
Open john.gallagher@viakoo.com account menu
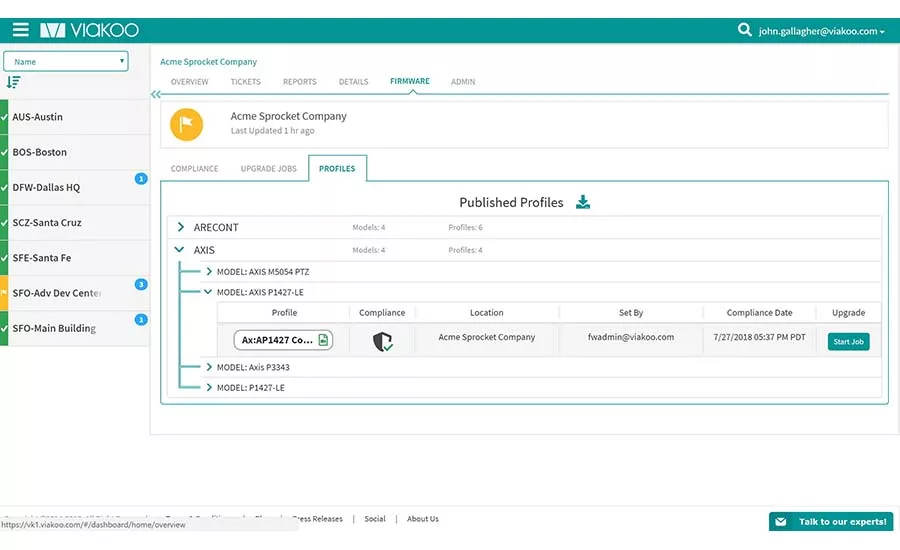pos(821,31)
